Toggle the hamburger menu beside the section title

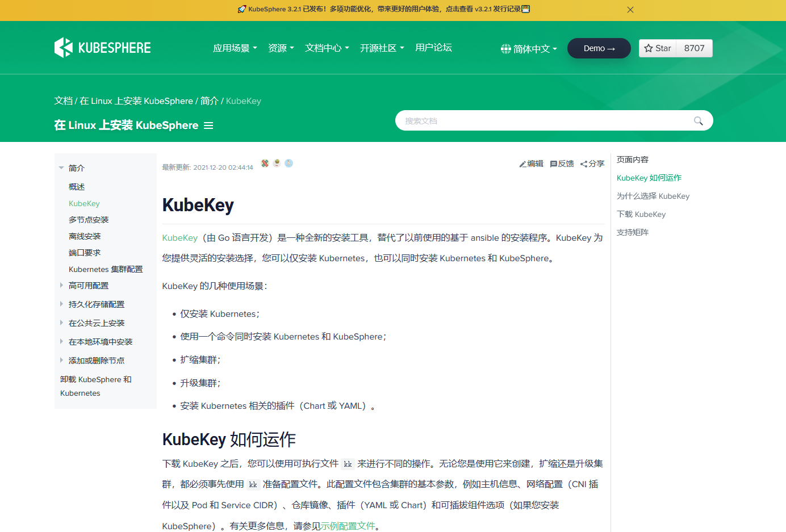208,125
